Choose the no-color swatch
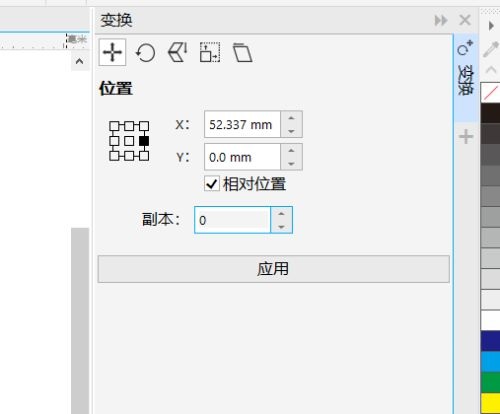Screen dimensions: 500x414 [490, 93]
